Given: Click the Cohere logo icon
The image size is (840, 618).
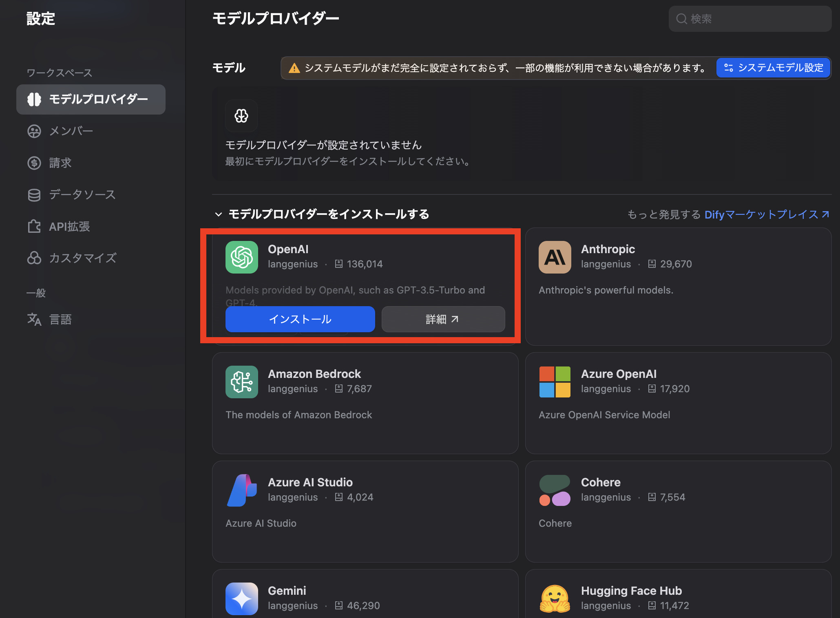Looking at the screenshot, I should (x=555, y=490).
